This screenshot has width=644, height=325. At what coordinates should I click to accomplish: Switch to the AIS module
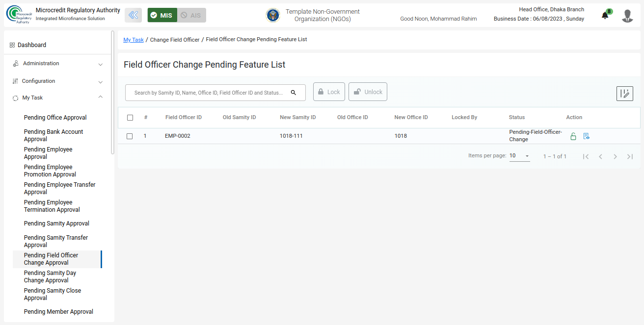pyautogui.click(x=191, y=15)
